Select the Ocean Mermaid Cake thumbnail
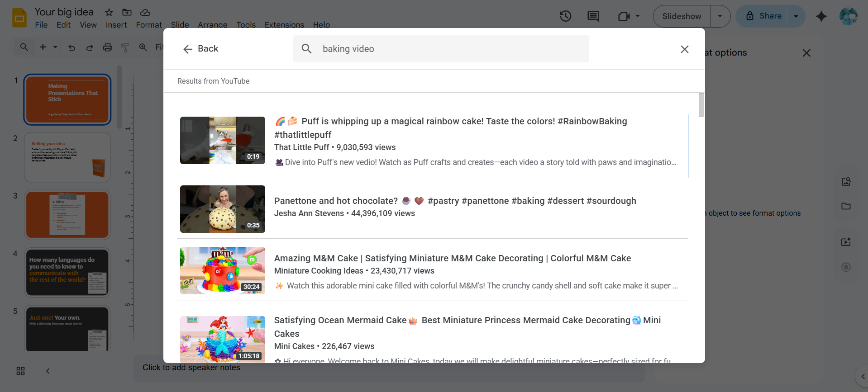The height and width of the screenshot is (392, 868). point(223,339)
